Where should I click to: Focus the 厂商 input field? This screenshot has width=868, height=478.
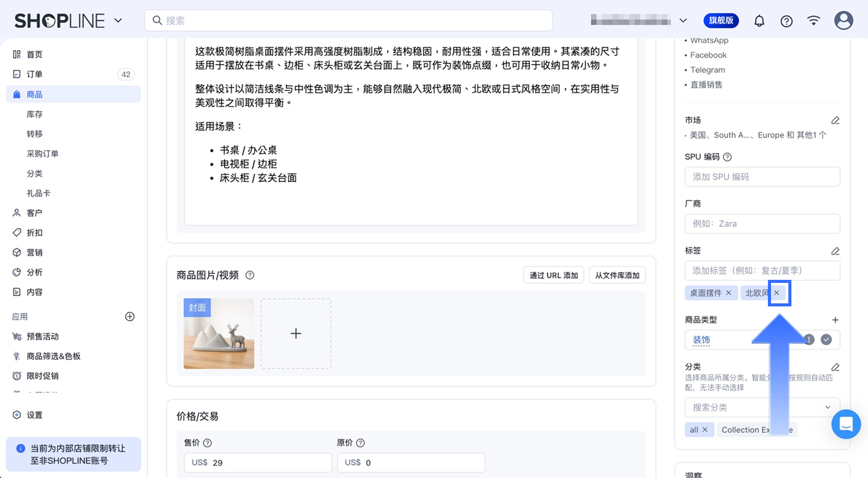click(762, 224)
